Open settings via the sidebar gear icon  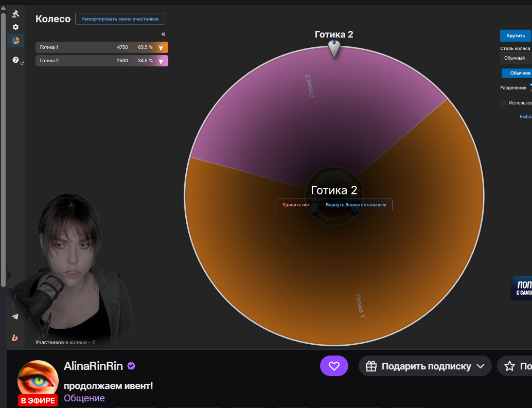point(15,27)
